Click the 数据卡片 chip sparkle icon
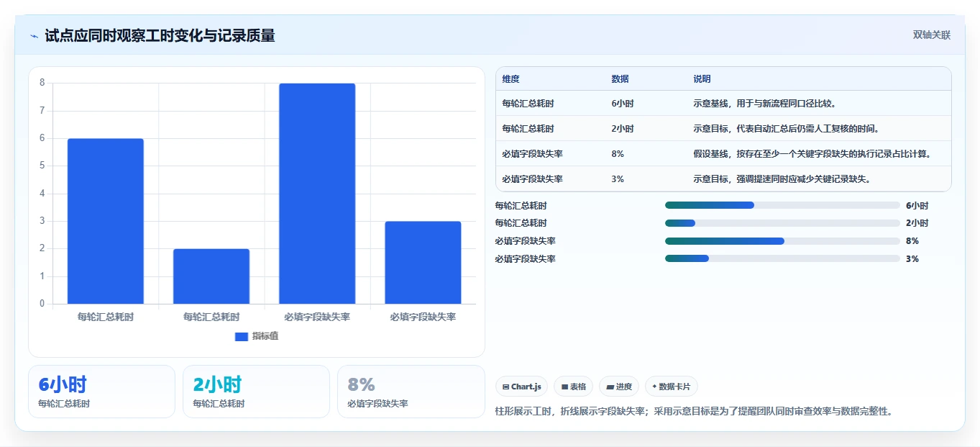 click(x=654, y=387)
